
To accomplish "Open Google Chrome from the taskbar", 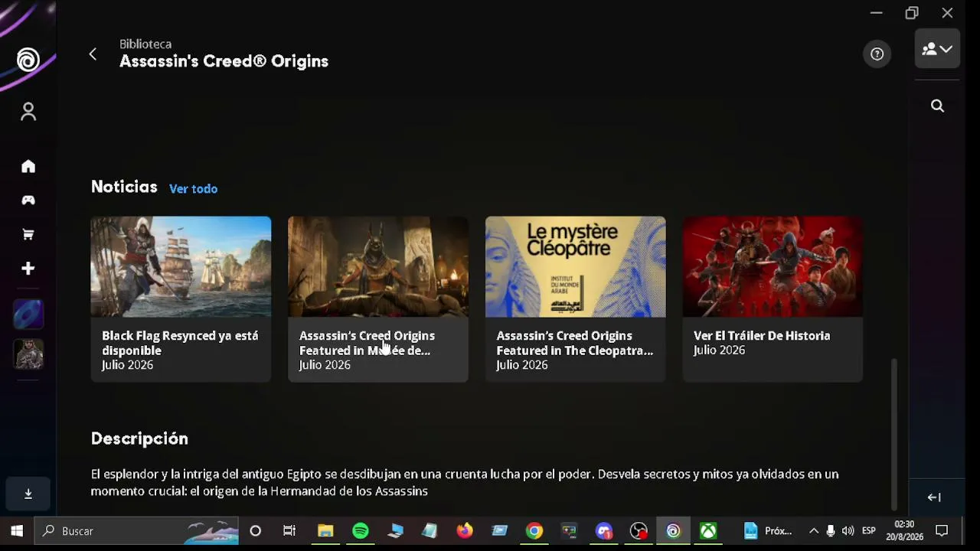I will (534, 530).
